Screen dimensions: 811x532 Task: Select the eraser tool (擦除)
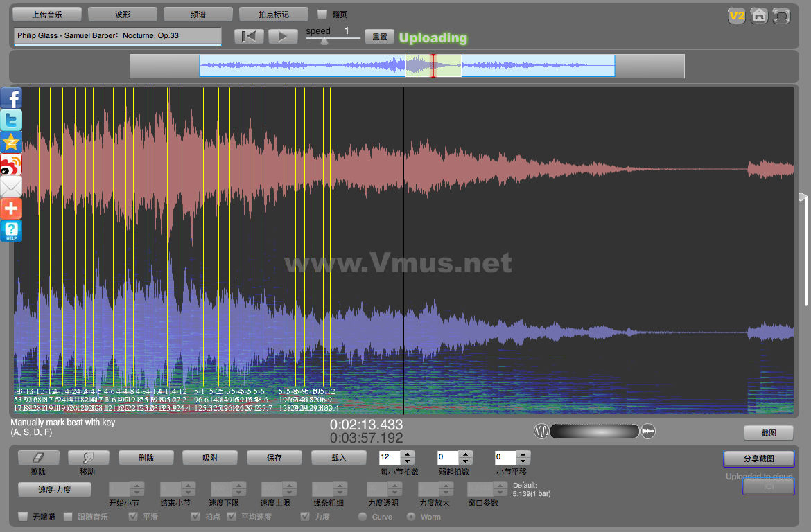point(38,457)
